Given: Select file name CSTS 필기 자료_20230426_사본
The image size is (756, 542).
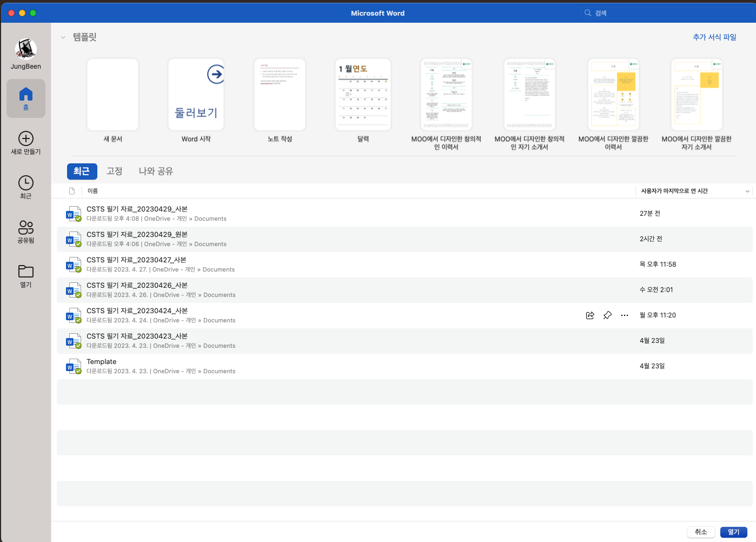Looking at the screenshot, I should 137,286.
